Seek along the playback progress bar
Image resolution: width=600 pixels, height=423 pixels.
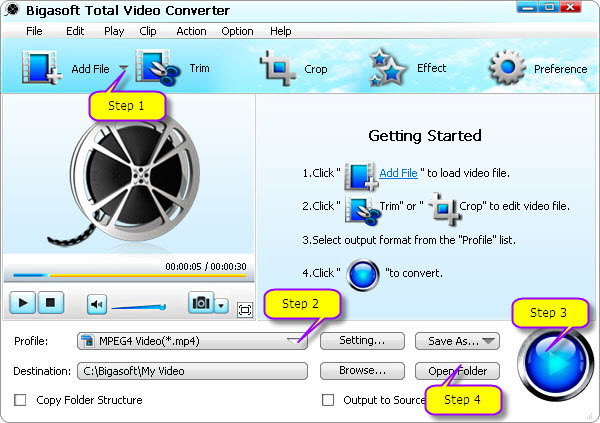129,275
